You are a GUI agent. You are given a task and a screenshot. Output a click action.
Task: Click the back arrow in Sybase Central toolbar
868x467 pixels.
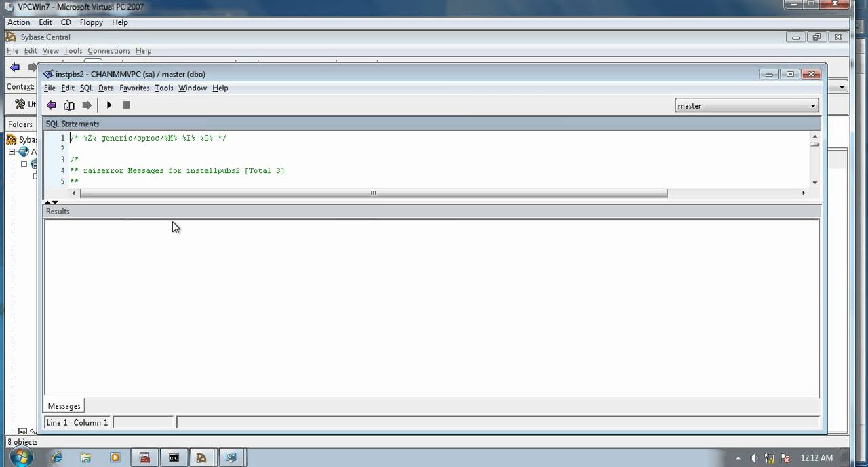click(15, 67)
